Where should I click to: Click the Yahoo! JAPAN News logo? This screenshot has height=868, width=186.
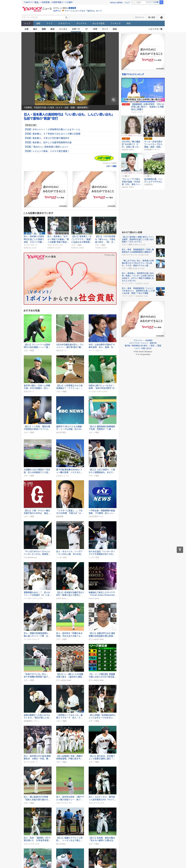pos(37,9)
